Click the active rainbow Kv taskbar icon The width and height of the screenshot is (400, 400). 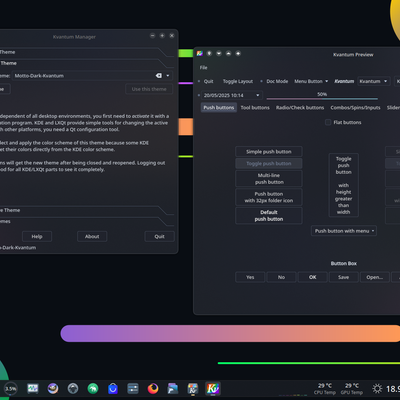tap(213, 388)
